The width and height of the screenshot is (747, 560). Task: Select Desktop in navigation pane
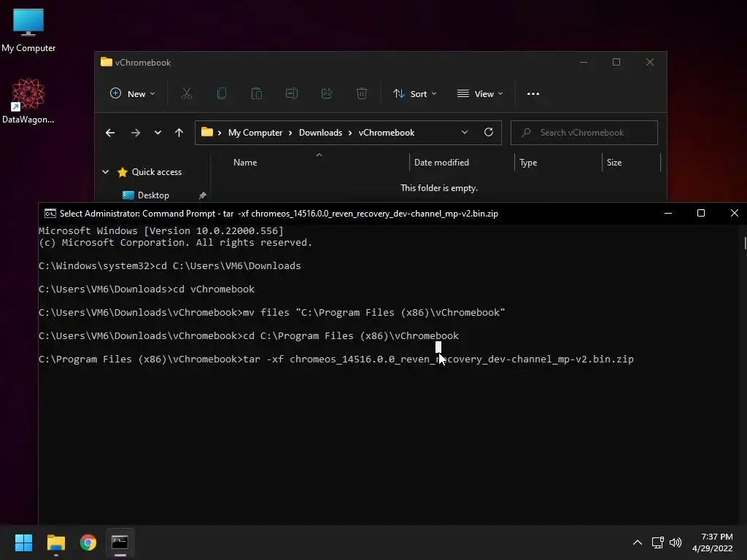[x=153, y=195]
